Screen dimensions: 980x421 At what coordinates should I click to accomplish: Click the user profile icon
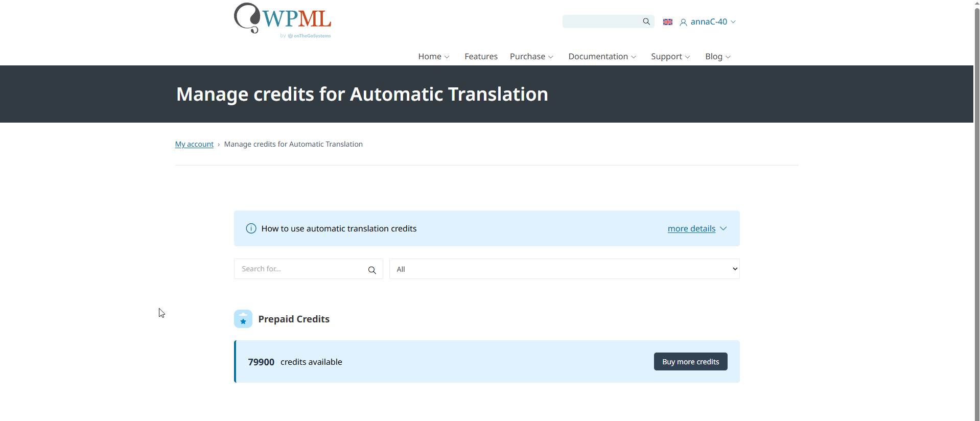pos(683,22)
